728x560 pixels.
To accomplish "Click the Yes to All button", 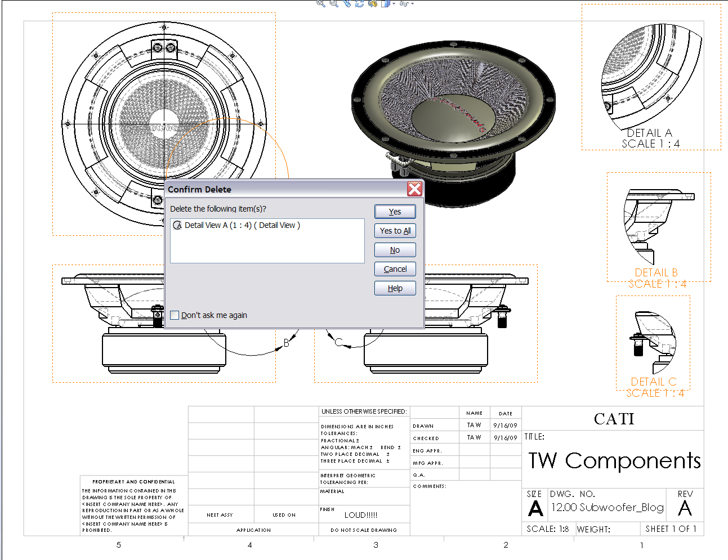I will (395, 231).
